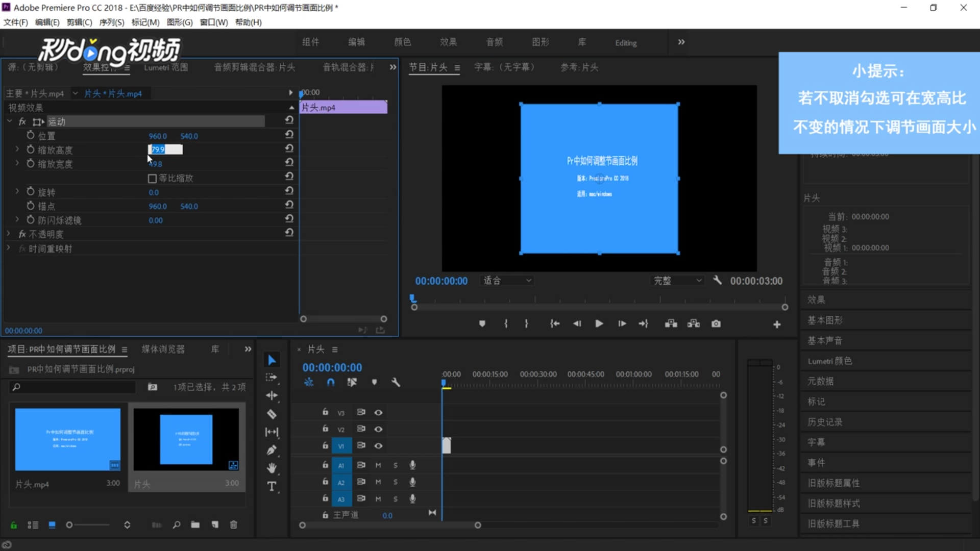Show more workspaces overflow chevrons
This screenshot has width=980, height=551.
click(681, 42)
